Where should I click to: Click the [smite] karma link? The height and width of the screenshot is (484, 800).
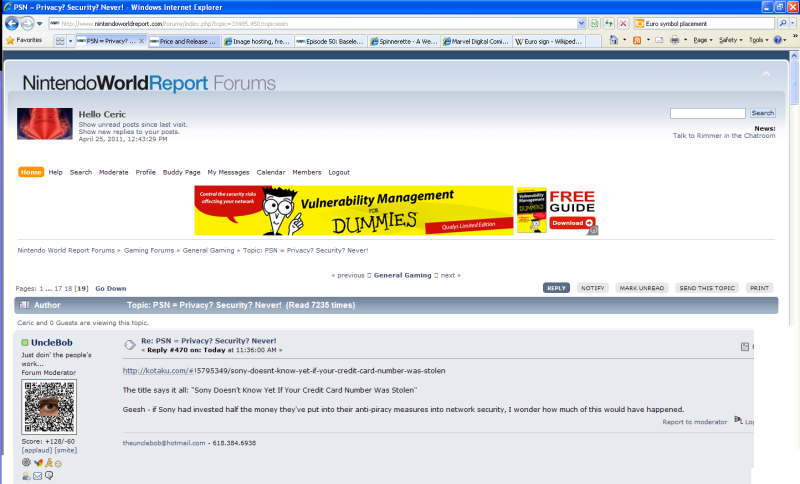pos(66,450)
